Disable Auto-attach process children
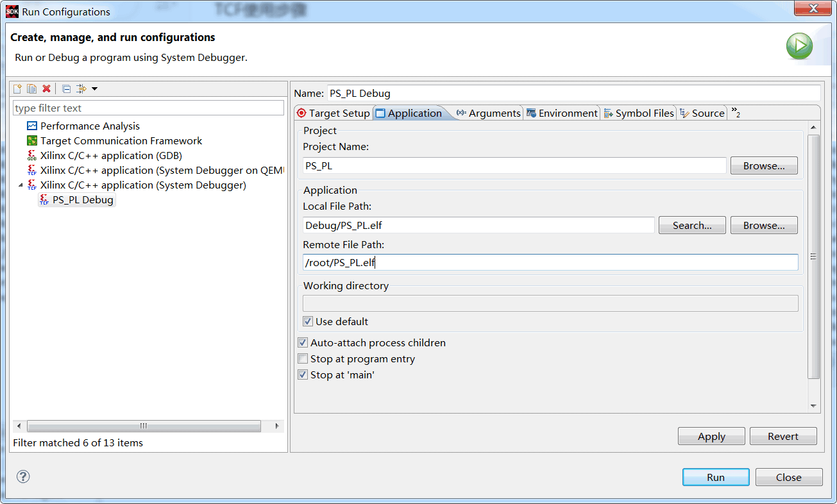Screen dimensions: 837x504 click(x=302, y=342)
